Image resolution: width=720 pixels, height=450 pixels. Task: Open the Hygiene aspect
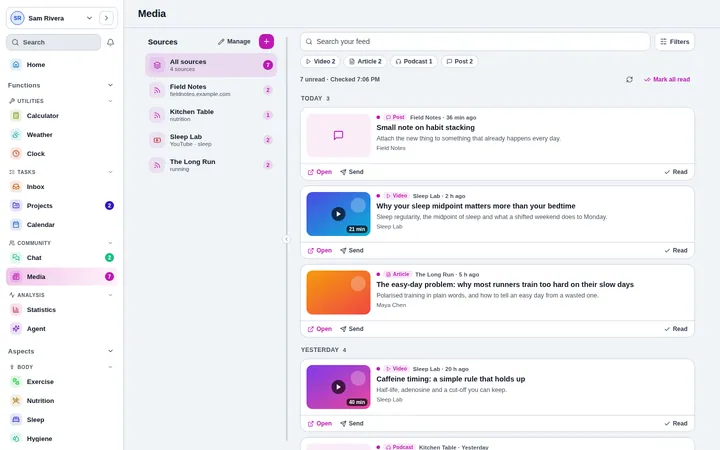click(x=62, y=439)
